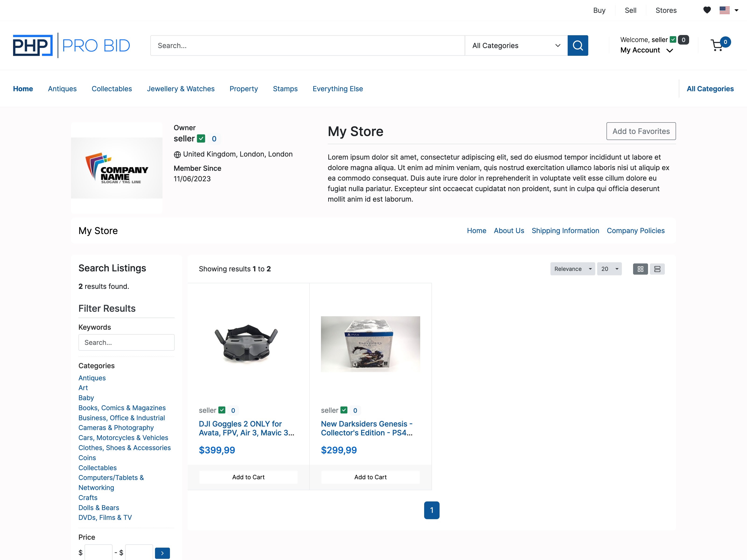The image size is (747, 560).
Task: Open the Jewellery & Watches menu
Action: pyautogui.click(x=181, y=88)
